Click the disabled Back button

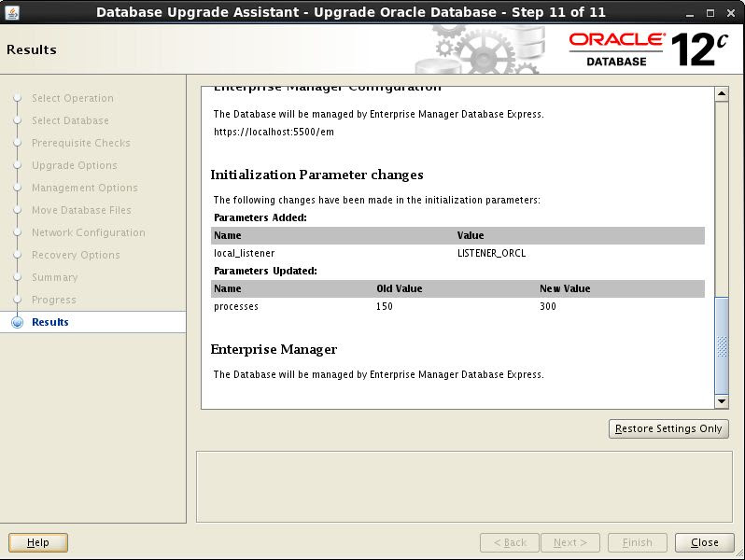pos(510,542)
